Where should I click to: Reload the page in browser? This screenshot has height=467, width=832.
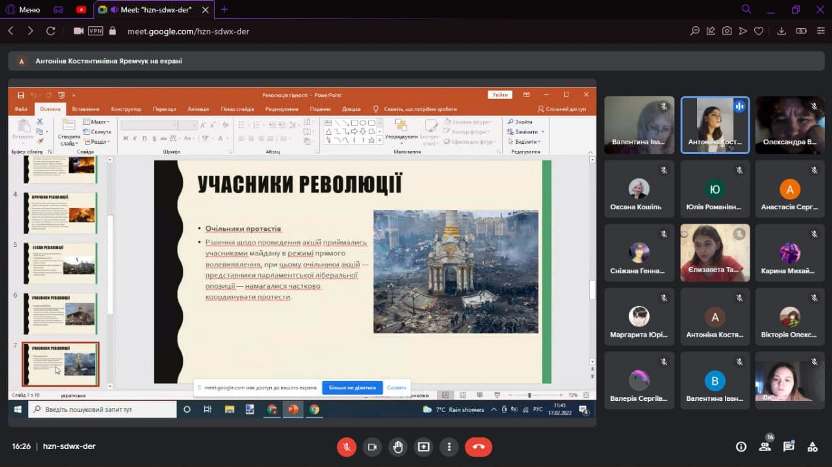pyautogui.click(x=51, y=31)
